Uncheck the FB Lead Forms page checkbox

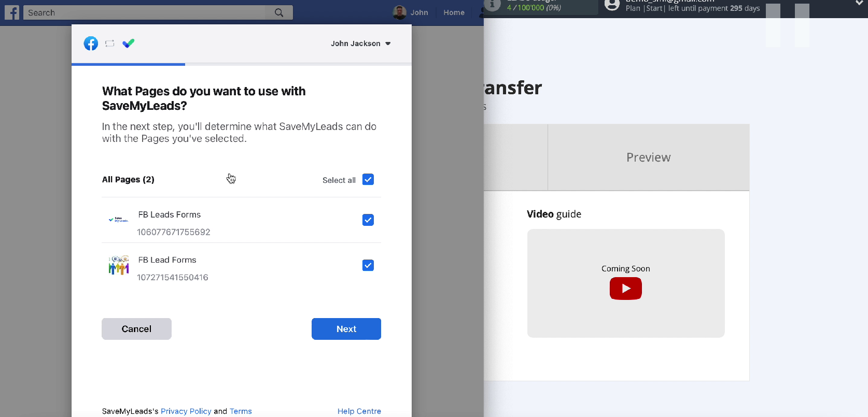[368, 265]
